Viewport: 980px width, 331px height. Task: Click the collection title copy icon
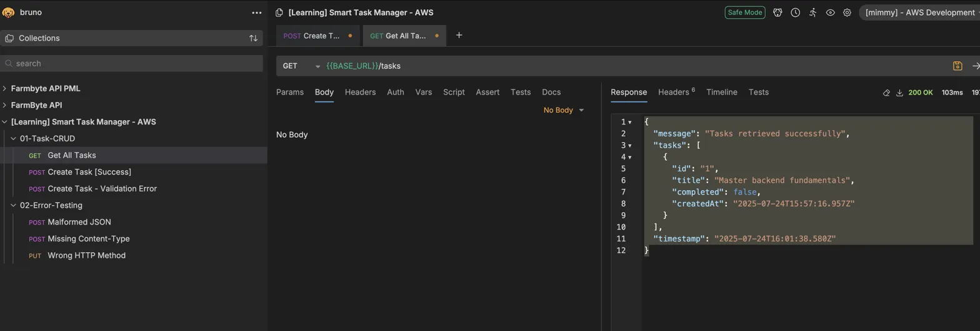[280, 13]
